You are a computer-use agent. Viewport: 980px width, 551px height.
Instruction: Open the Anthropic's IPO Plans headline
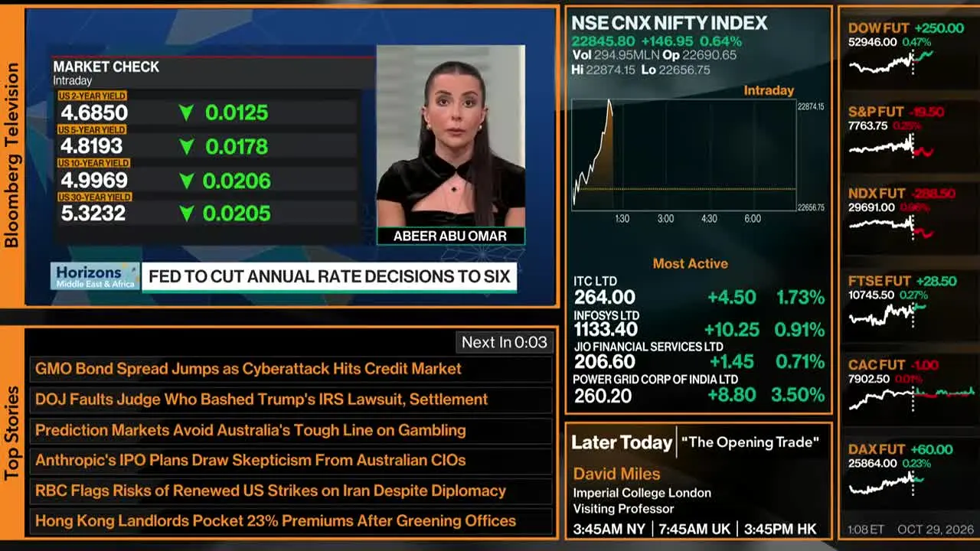289,461
